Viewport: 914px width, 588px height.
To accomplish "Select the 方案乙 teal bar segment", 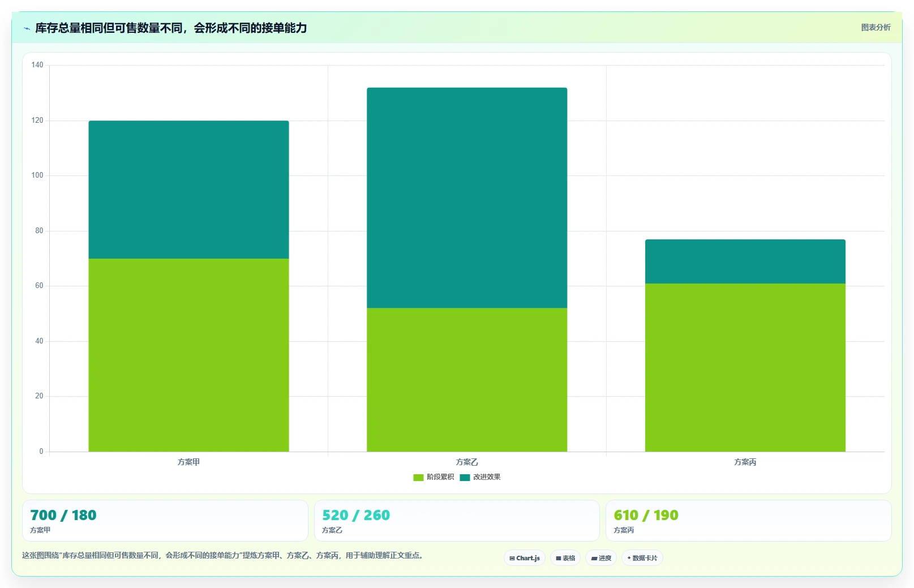I will tap(467, 198).
